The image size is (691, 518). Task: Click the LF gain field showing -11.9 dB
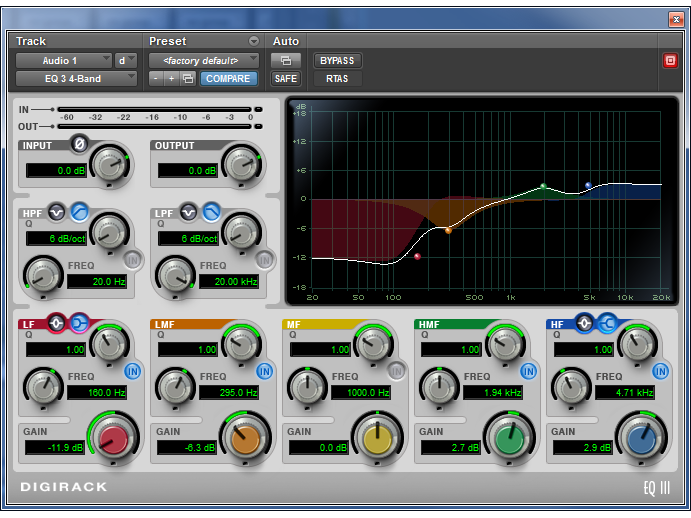click(55, 447)
